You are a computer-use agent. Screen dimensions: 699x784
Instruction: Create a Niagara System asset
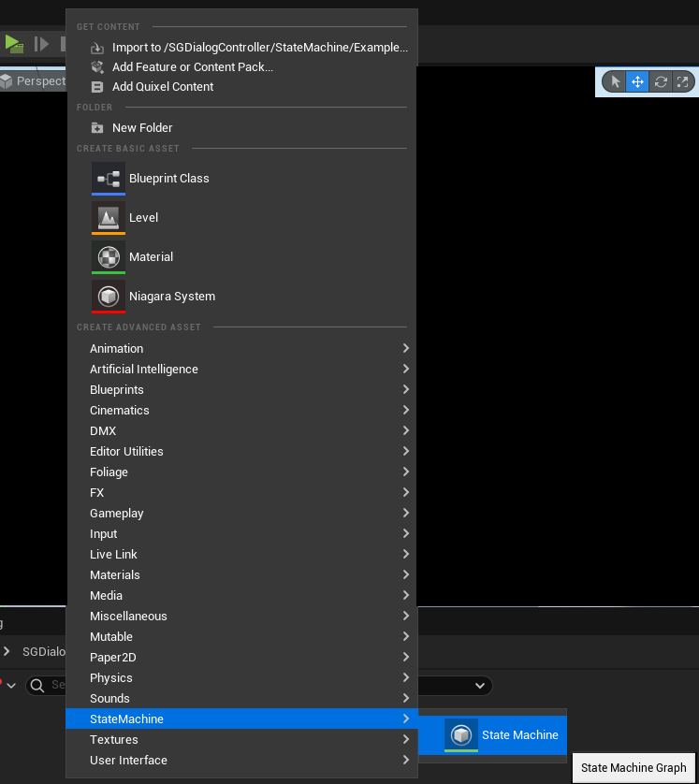241,297
